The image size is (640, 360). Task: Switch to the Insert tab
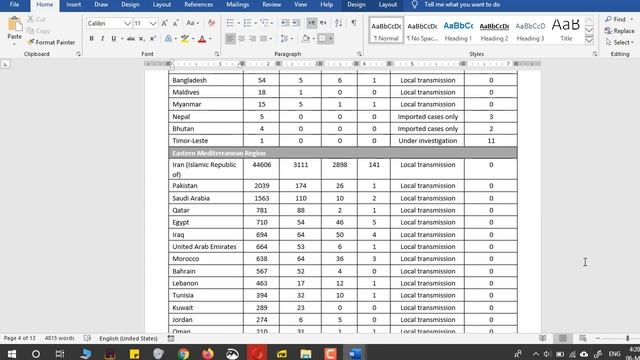pos(73,5)
